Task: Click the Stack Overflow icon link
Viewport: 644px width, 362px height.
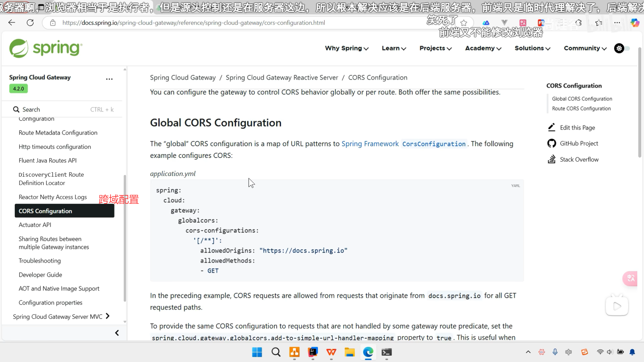Action: (x=551, y=159)
